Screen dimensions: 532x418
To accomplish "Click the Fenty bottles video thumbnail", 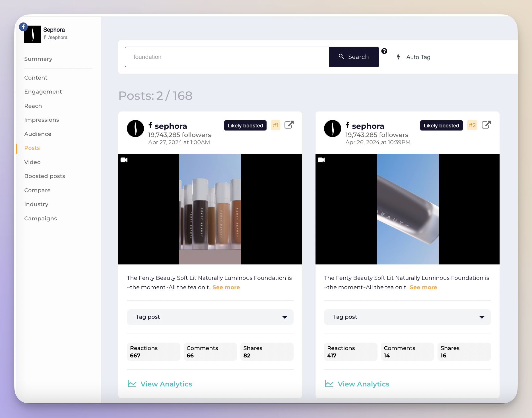I will (210, 209).
